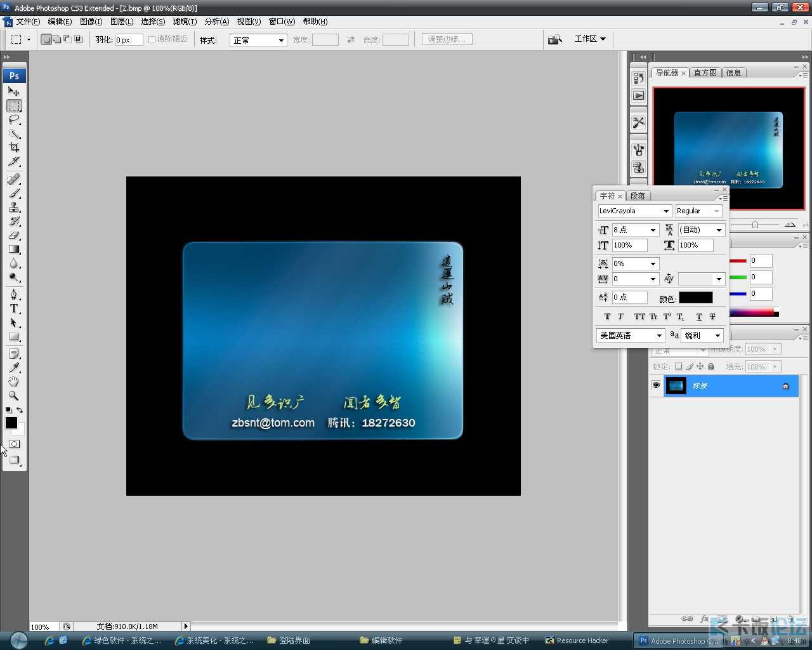Screen dimensions: 812x650
Task: Switch to the 直方图 histogram tab
Action: point(705,73)
